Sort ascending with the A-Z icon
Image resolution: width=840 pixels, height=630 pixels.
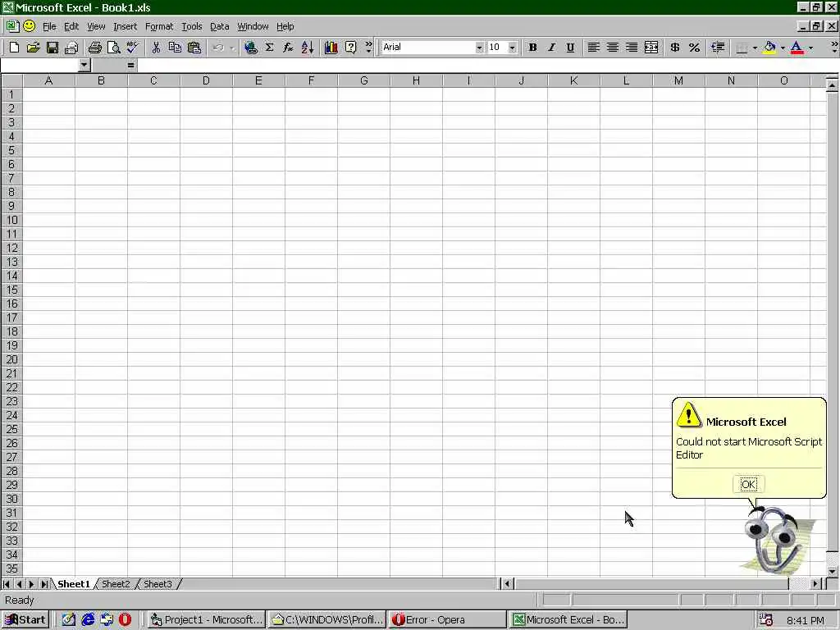(308, 48)
